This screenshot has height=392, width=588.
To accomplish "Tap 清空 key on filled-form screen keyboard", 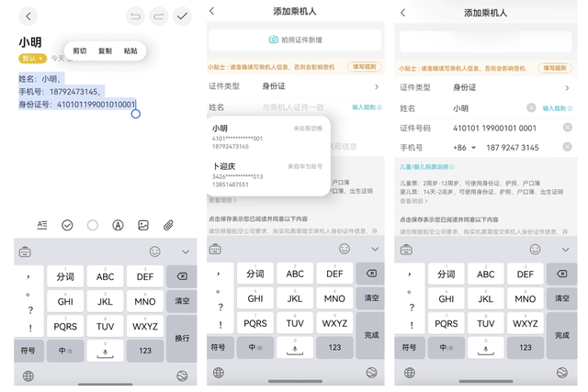I will click(x=561, y=298).
